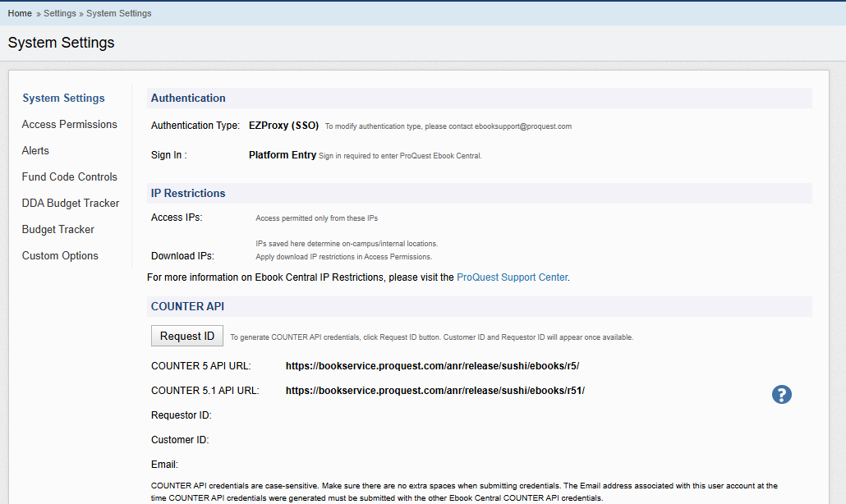Go to Home in the breadcrumb
846x504 pixels.
(x=20, y=13)
